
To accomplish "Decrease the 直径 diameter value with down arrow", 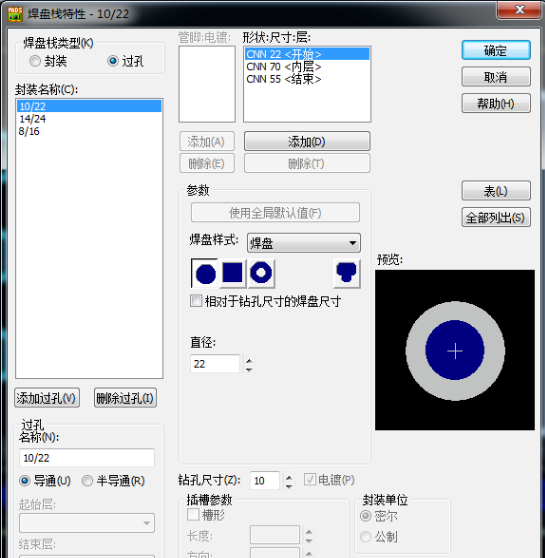I will pyautogui.click(x=249, y=369).
